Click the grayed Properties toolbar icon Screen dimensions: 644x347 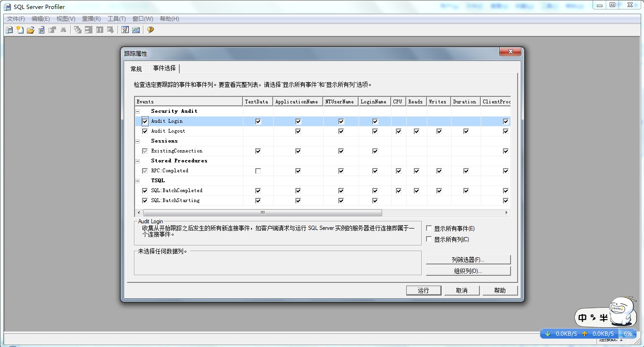coord(52,30)
